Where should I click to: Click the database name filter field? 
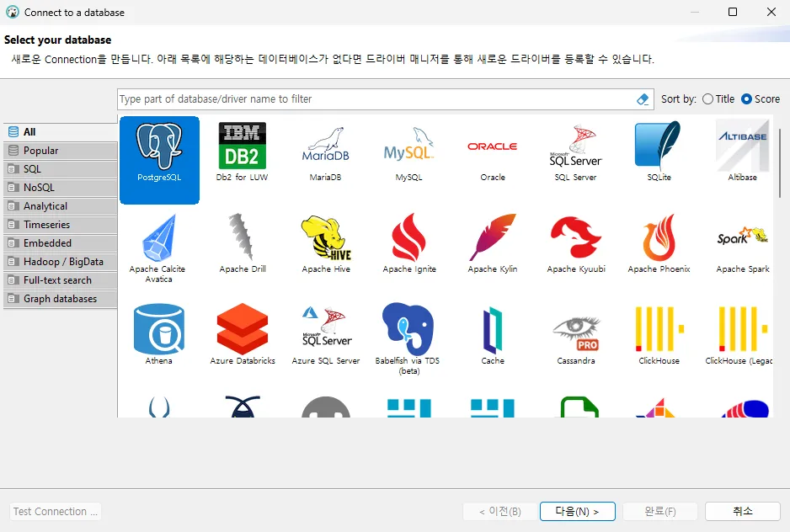click(371, 98)
